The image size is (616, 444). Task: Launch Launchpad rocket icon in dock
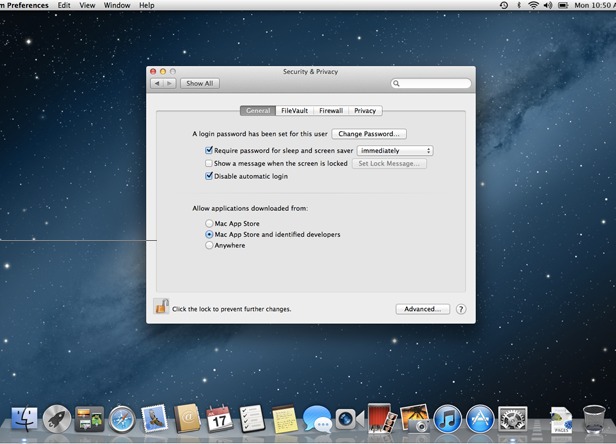click(57, 419)
